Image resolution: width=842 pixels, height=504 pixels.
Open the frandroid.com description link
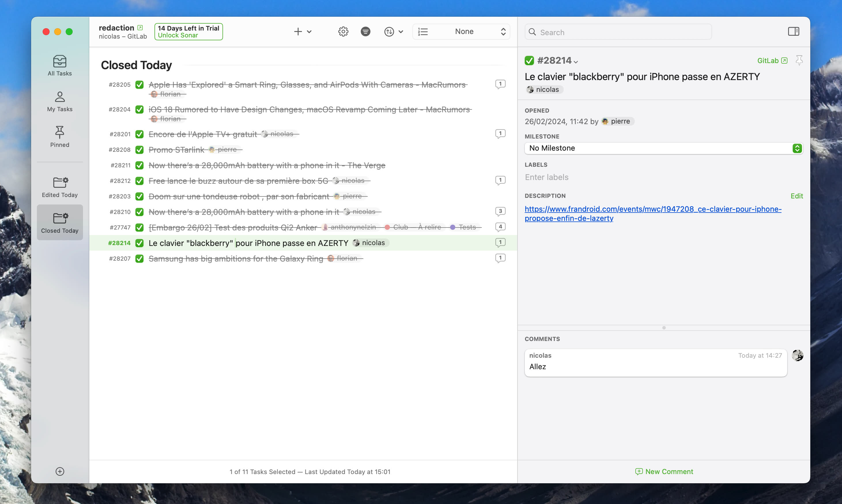coord(653,214)
